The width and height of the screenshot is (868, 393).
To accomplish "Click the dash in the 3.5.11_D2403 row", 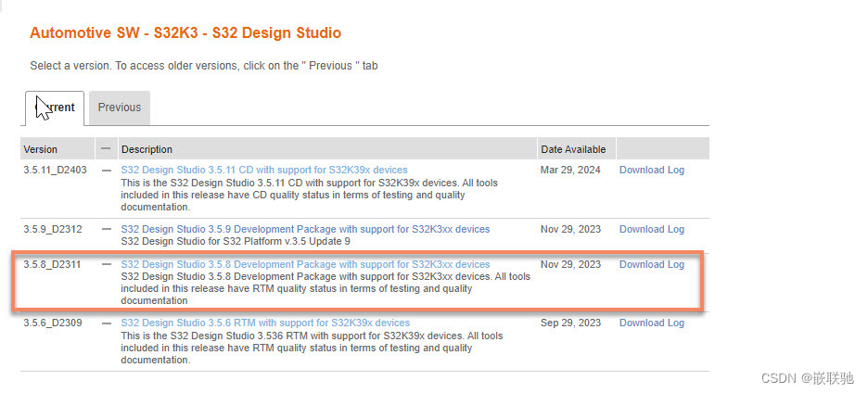I will 107,171.
